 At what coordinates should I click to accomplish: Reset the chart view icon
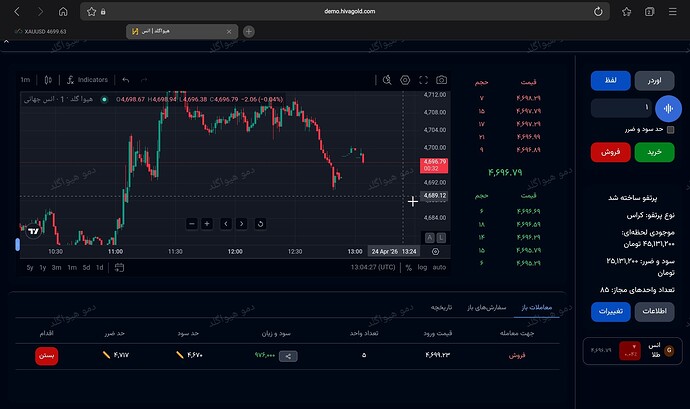(260, 224)
